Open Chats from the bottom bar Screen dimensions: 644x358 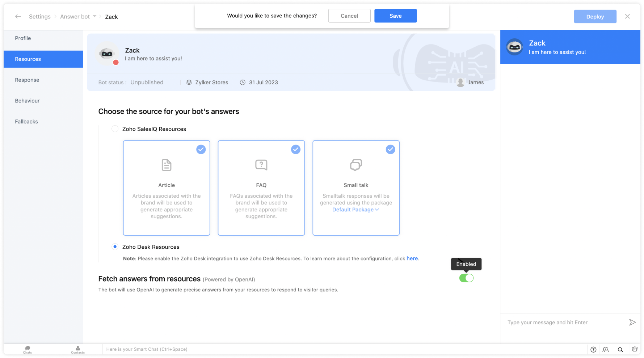coord(28,350)
